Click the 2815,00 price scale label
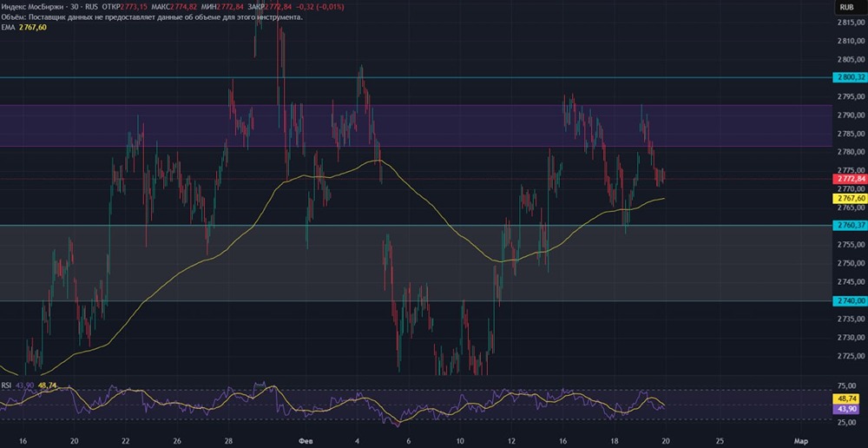Screen dimensions: 868x448 851,23
